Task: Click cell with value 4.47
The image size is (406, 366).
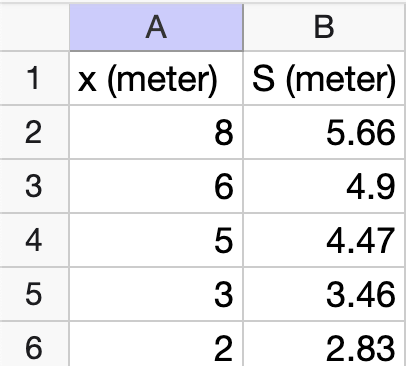Action: [x=325, y=240]
